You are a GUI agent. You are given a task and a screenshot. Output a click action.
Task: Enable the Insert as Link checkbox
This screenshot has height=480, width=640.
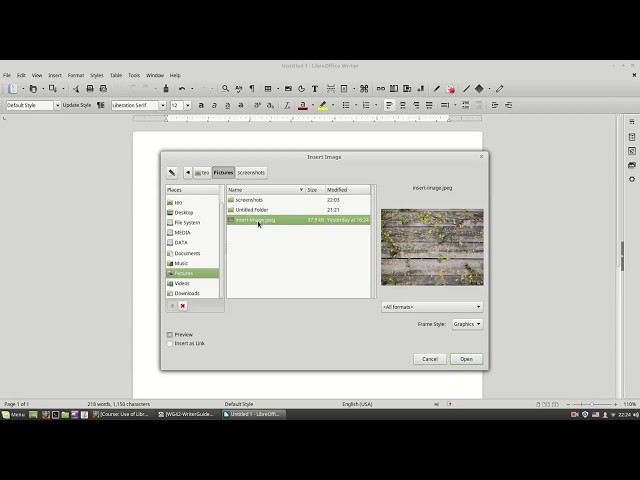(x=170, y=344)
